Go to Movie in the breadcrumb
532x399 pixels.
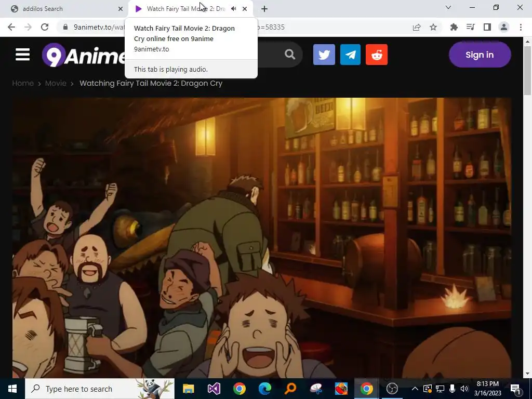pos(56,83)
